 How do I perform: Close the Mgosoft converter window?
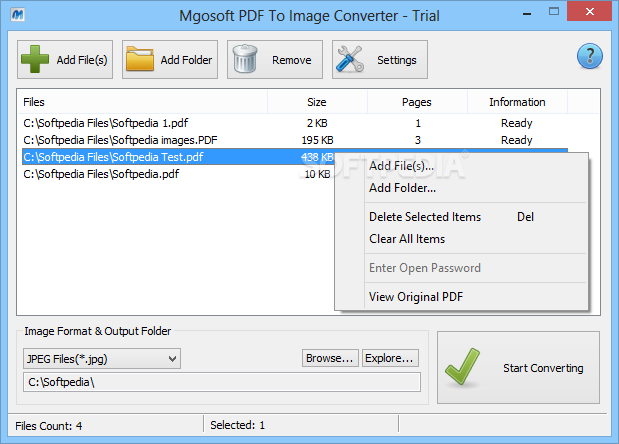pos(589,11)
